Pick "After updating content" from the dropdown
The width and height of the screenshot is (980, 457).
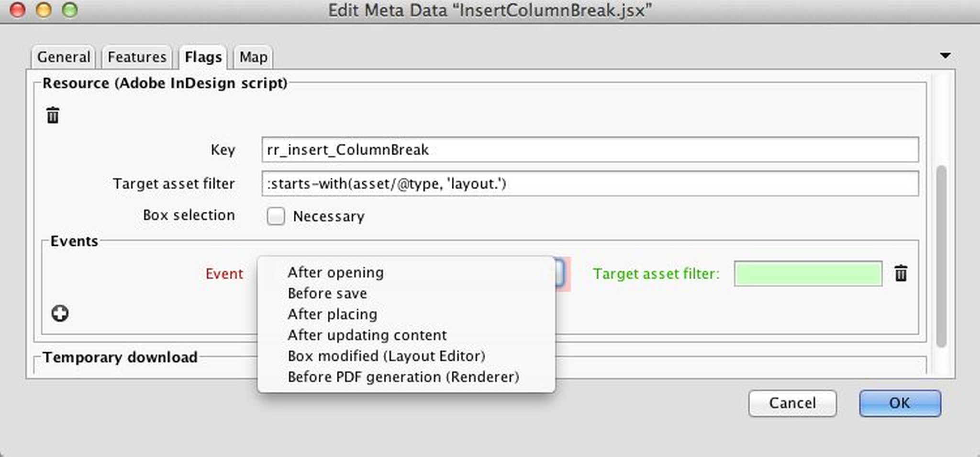pos(367,334)
